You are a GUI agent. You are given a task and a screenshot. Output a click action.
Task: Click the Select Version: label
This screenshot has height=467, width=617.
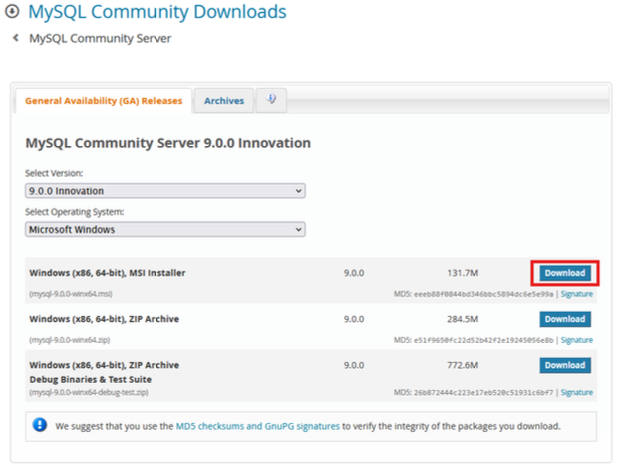pyautogui.click(x=54, y=173)
